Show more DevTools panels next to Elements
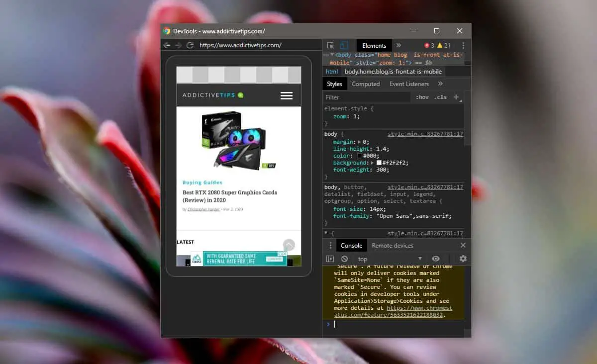Viewport: 597px width, 364px height. click(x=398, y=45)
